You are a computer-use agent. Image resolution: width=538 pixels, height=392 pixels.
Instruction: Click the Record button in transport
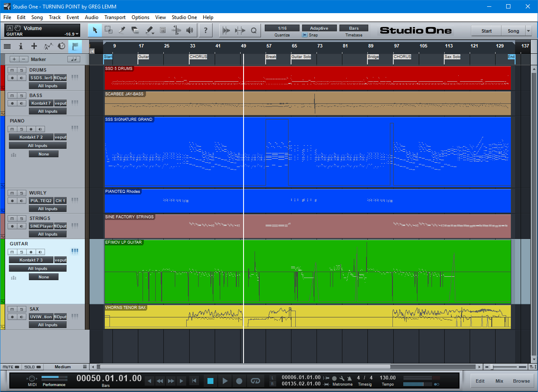point(239,381)
